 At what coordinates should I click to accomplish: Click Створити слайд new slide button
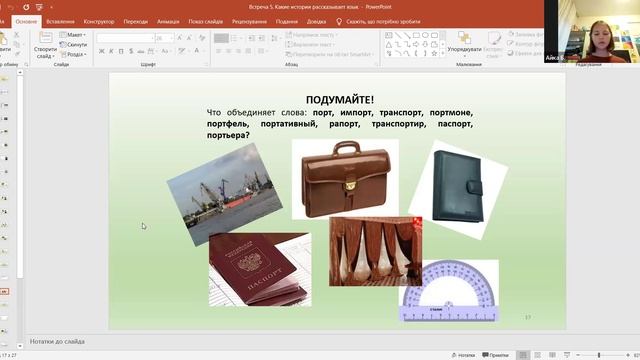(x=45, y=45)
